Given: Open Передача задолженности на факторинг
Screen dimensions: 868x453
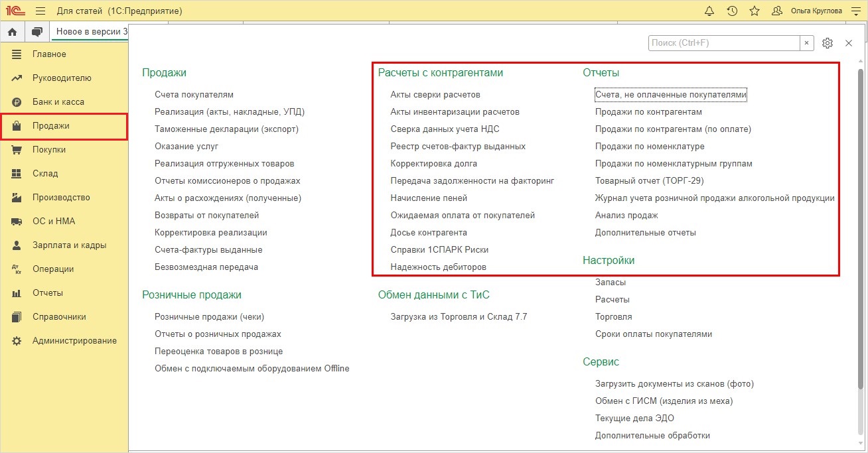Looking at the screenshot, I should (x=472, y=181).
